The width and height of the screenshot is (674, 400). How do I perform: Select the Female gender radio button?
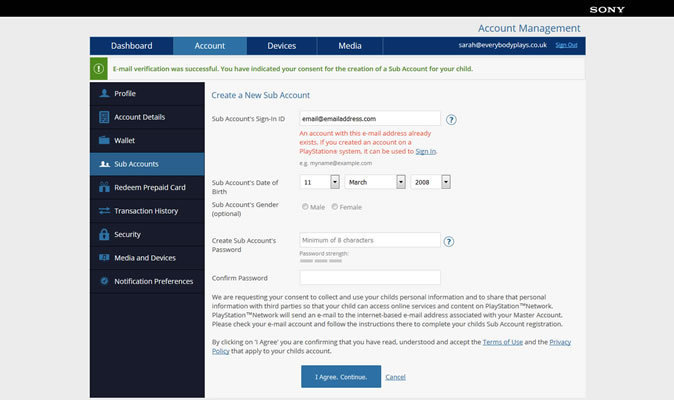coord(335,207)
